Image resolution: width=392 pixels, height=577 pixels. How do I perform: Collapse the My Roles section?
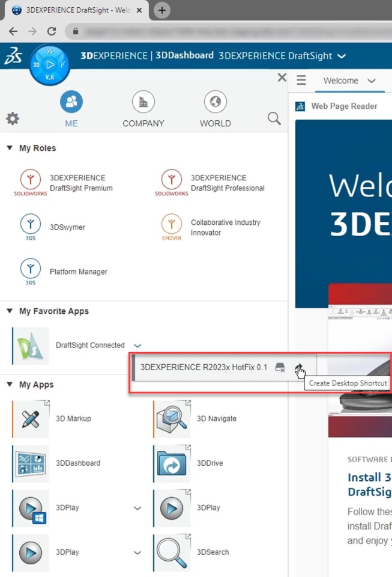pyautogui.click(x=10, y=148)
